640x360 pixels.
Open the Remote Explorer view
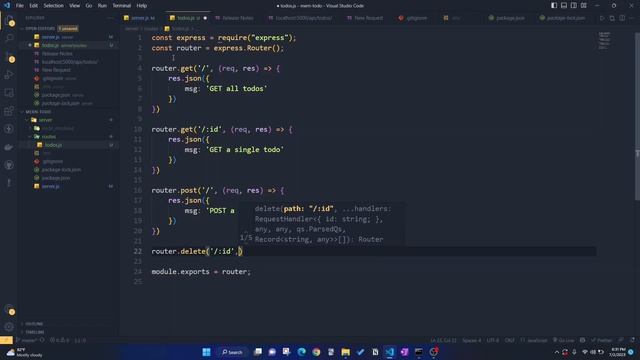(9, 93)
